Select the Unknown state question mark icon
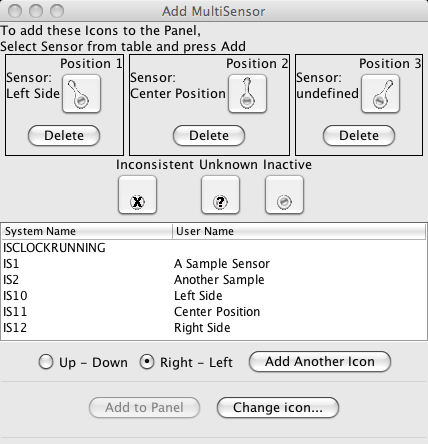Screen dimensions: 428x444 pyautogui.click(x=220, y=195)
